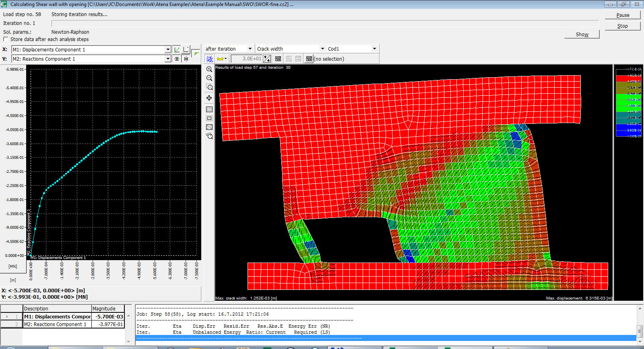Expand the Cod1 component dropdown

(x=374, y=49)
